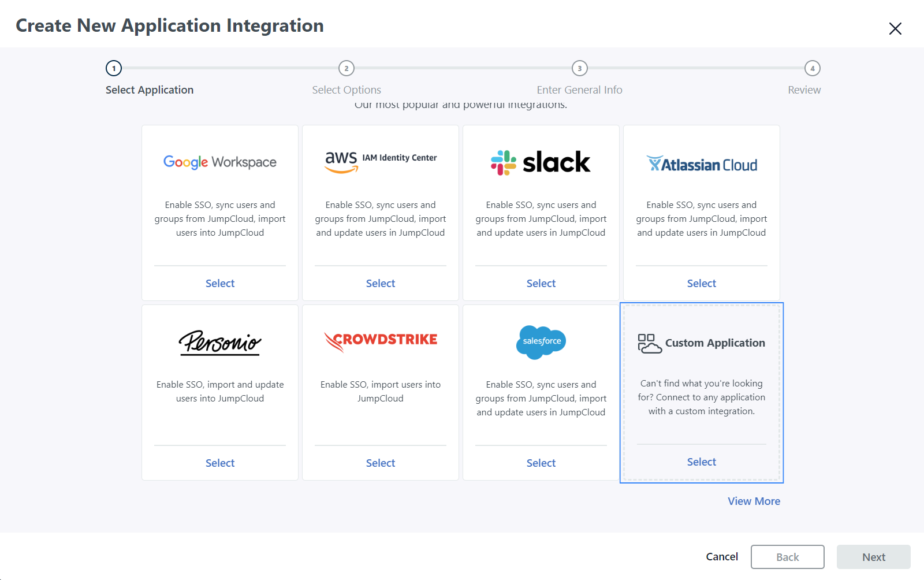Open step 4 Review in wizard
Viewport: 924px width, 580px height.
812,69
